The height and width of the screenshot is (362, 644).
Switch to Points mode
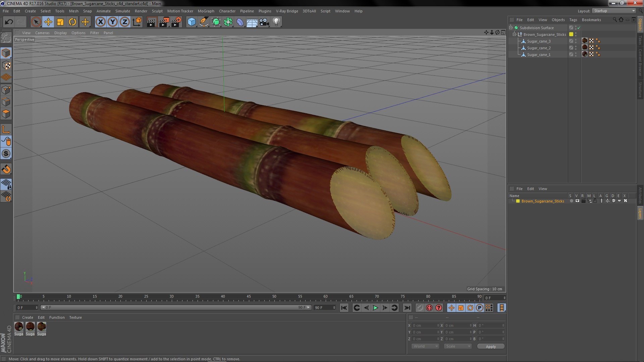6,90
